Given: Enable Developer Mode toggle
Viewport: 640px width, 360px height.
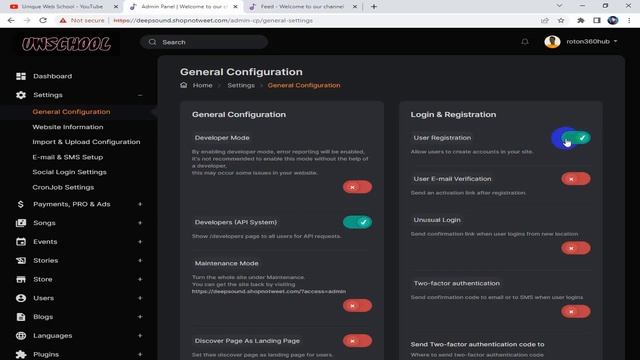Looking at the screenshot, I should coord(357,187).
